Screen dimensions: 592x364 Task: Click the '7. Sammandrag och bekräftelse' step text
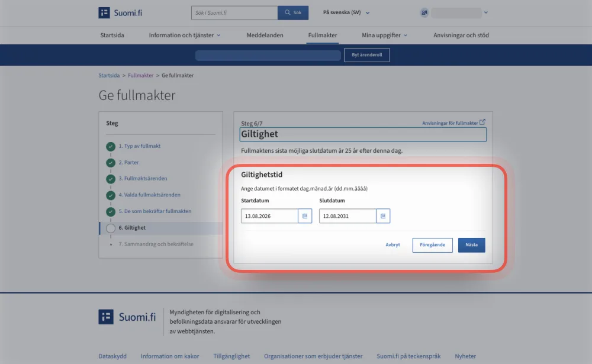click(x=156, y=244)
